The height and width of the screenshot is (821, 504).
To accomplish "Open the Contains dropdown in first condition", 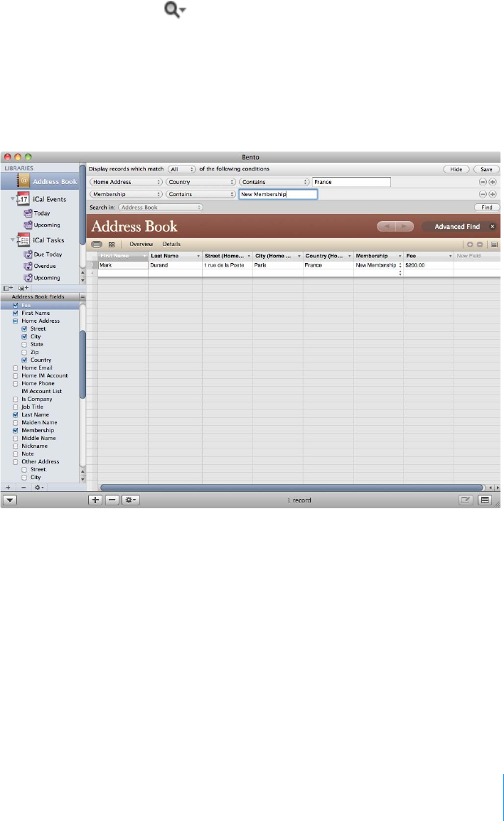I will click(x=274, y=182).
